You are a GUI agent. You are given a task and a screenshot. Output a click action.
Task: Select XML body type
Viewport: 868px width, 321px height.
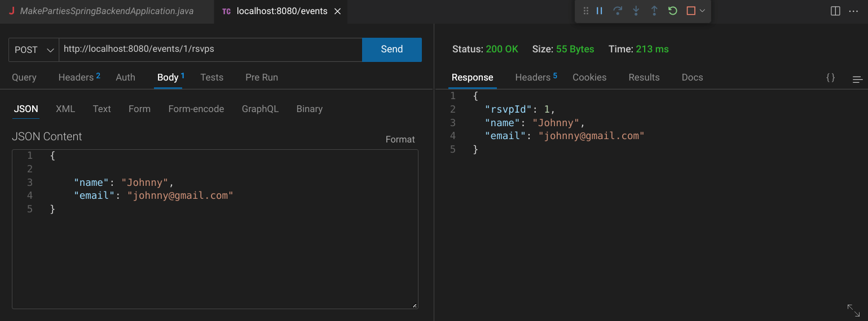[65, 109]
